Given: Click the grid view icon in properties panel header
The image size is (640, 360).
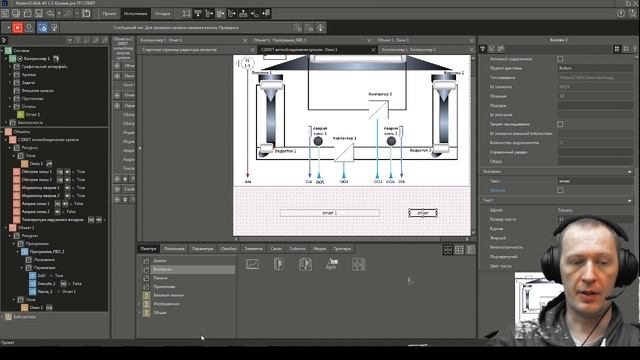Looking at the screenshot, I should pyautogui.click(x=617, y=49).
